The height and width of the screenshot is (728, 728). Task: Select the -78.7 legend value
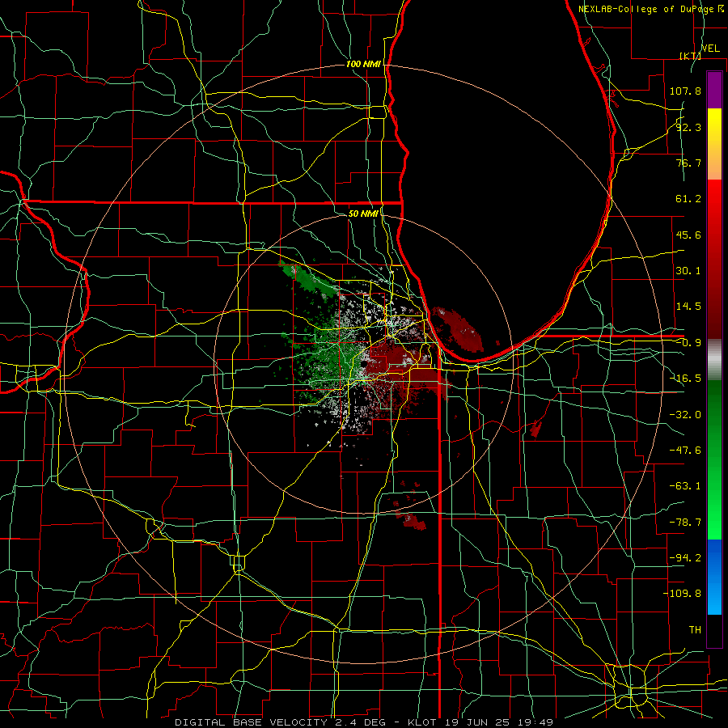point(685,523)
